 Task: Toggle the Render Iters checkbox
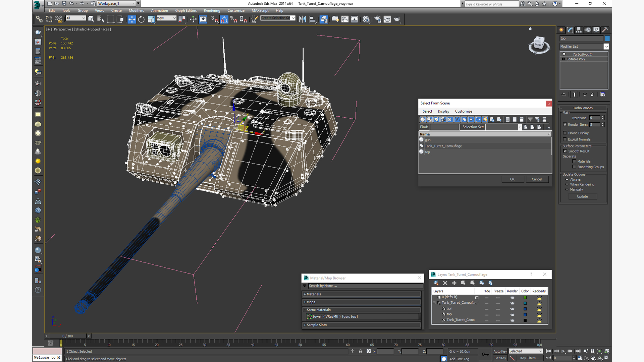(x=565, y=125)
